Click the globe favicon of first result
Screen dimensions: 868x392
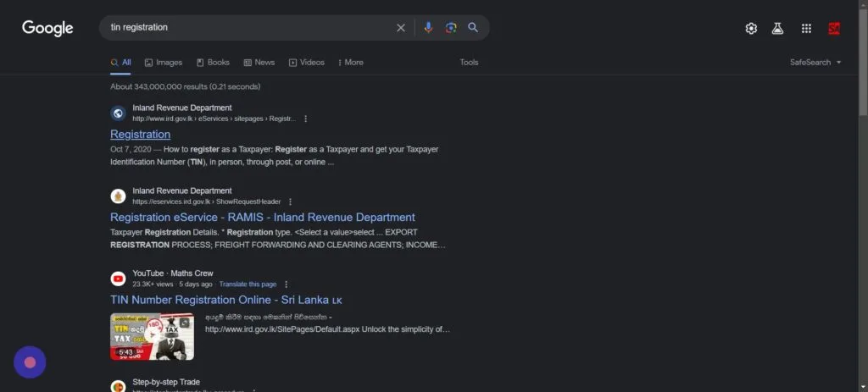point(118,113)
